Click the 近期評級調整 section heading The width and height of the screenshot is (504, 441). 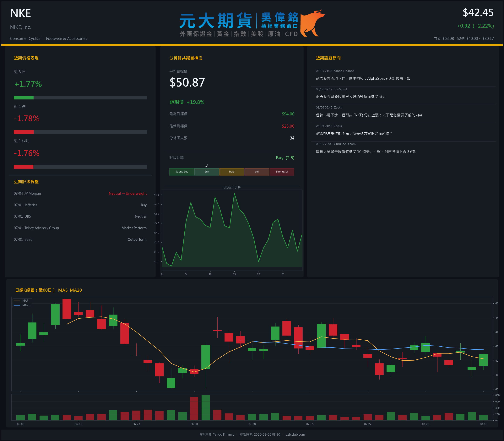[26, 182]
